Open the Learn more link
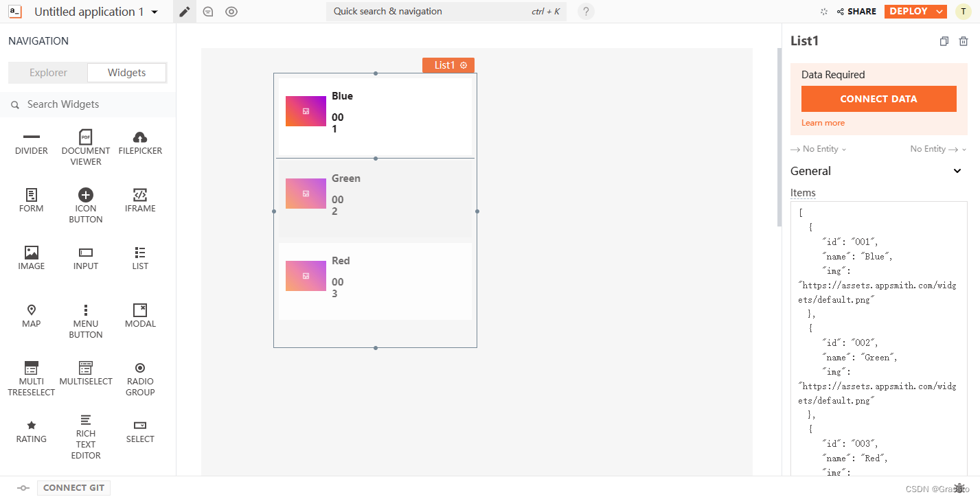Screen dimensions: 980x499 823,123
